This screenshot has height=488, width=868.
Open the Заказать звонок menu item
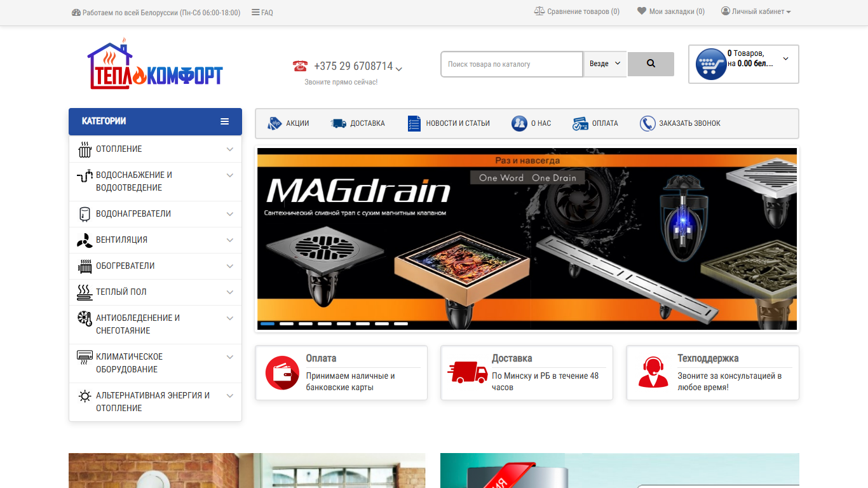(681, 123)
